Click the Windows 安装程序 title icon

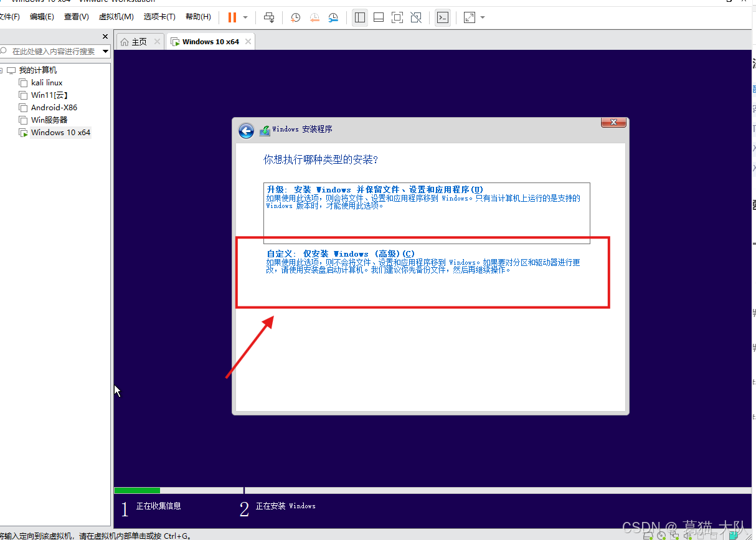click(x=265, y=130)
